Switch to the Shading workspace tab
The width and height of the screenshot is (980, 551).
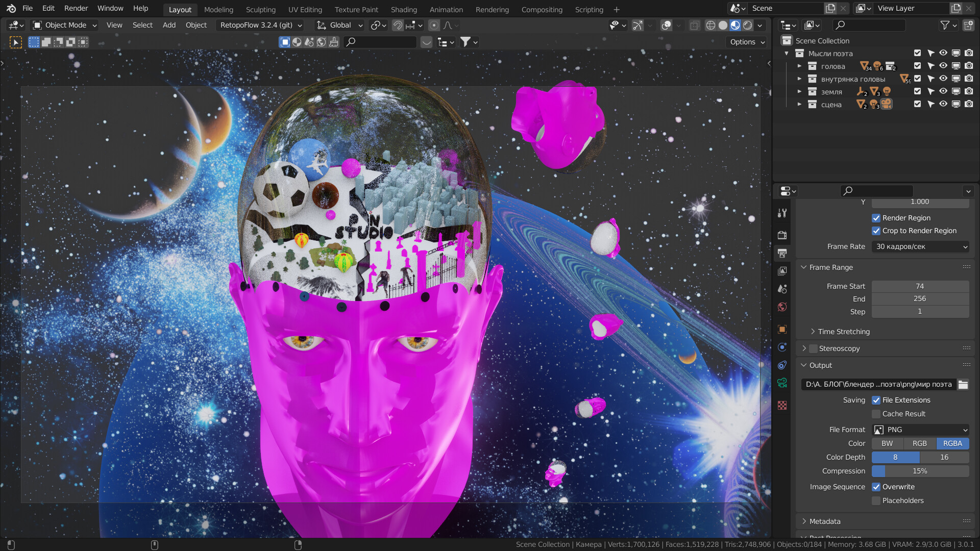click(403, 9)
